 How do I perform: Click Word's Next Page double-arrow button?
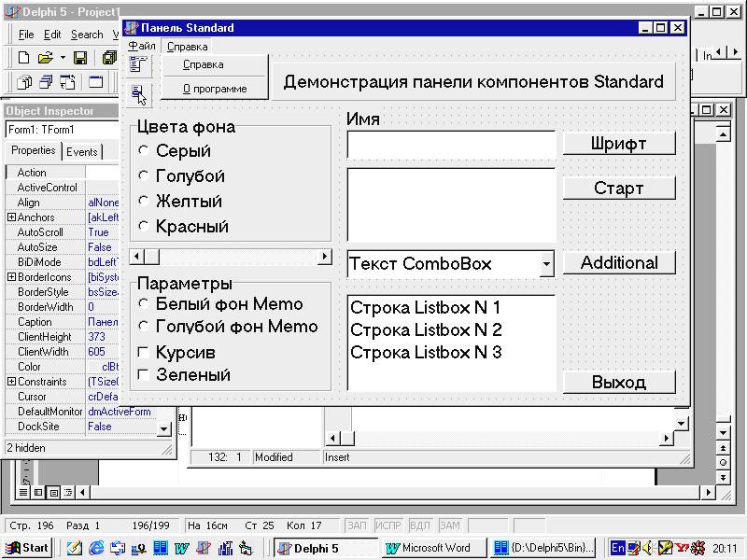point(723,477)
